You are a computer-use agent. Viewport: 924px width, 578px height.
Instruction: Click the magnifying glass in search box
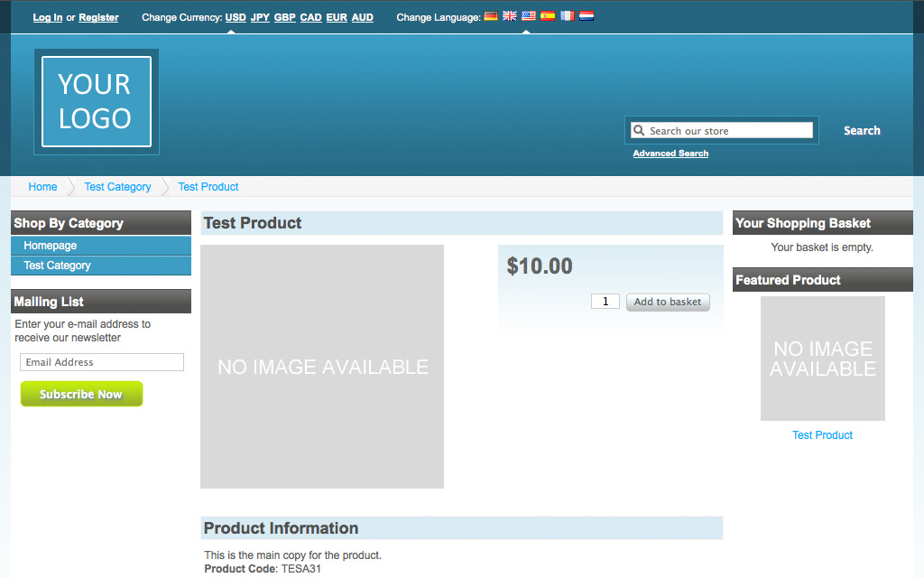639,131
